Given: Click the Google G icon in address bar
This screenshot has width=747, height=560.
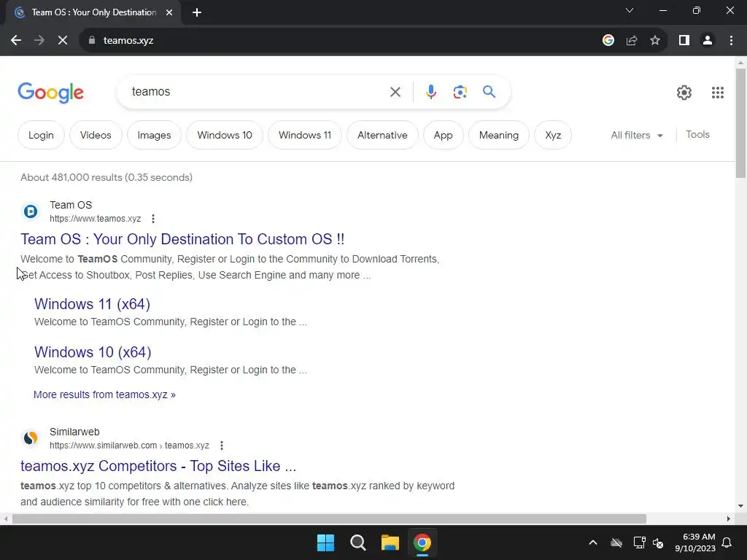Looking at the screenshot, I should 608,41.
